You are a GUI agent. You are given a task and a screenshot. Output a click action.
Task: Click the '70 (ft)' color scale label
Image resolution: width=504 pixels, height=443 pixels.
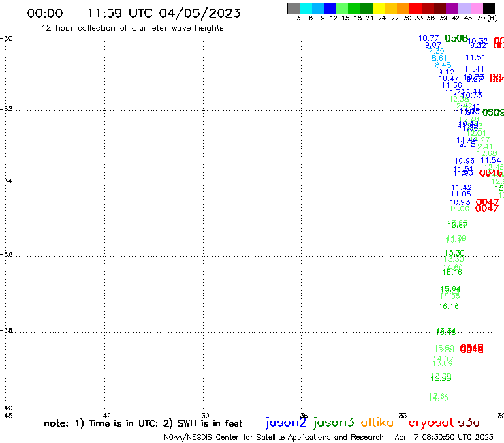tap(487, 18)
